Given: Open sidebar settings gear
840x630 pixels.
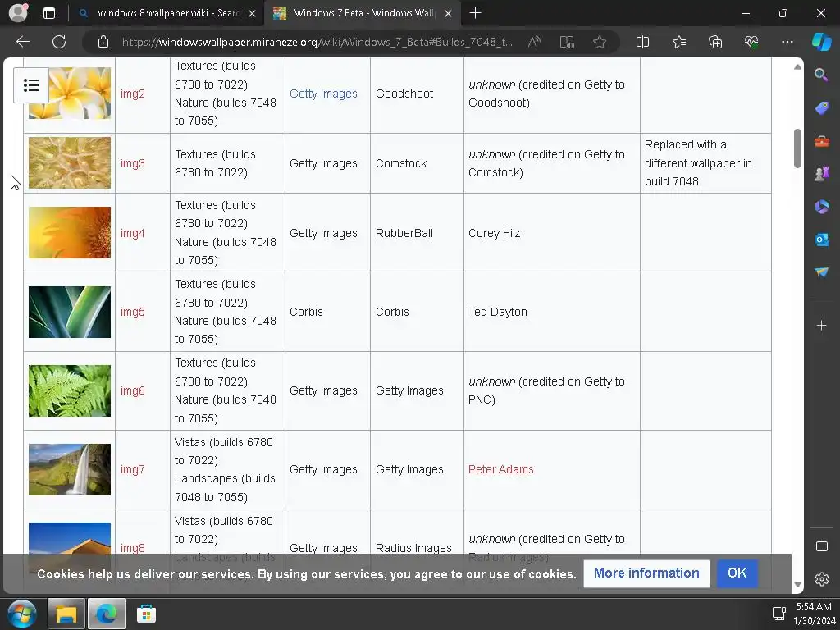Looking at the screenshot, I should coord(821,579).
